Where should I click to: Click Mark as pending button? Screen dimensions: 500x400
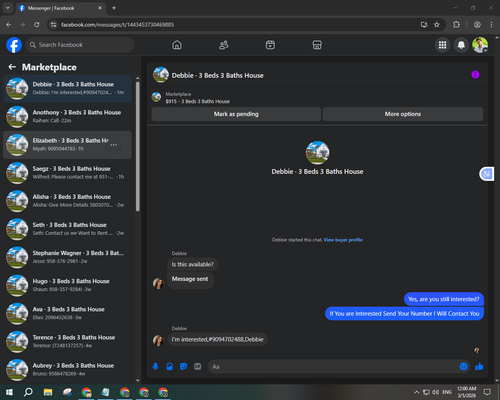236,114
